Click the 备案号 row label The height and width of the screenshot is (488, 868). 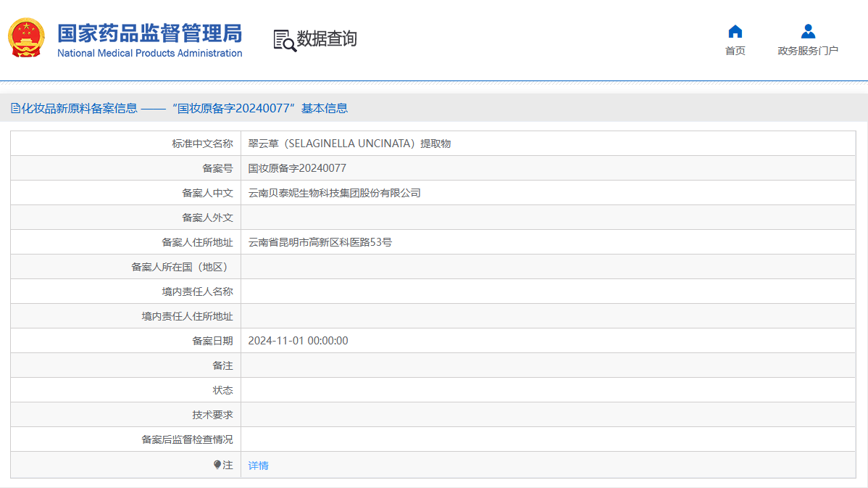(x=217, y=168)
